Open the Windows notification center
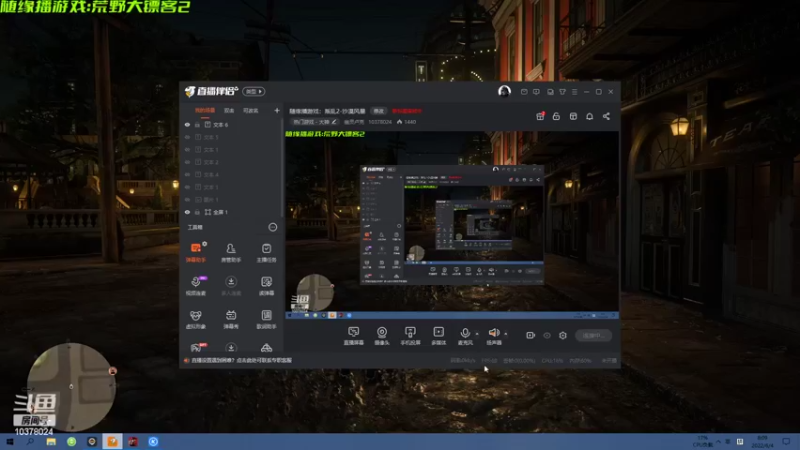Image resolution: width=800 pixels, height=450 pixels. tap(786, 441)
